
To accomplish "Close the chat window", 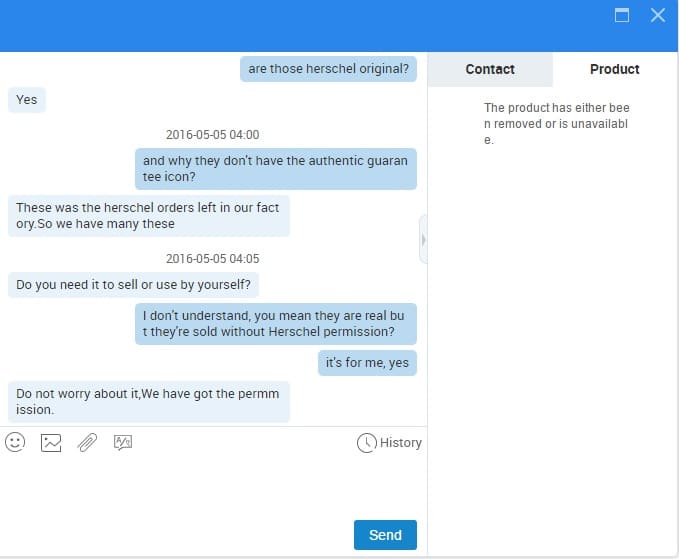I will coord(658,15).
